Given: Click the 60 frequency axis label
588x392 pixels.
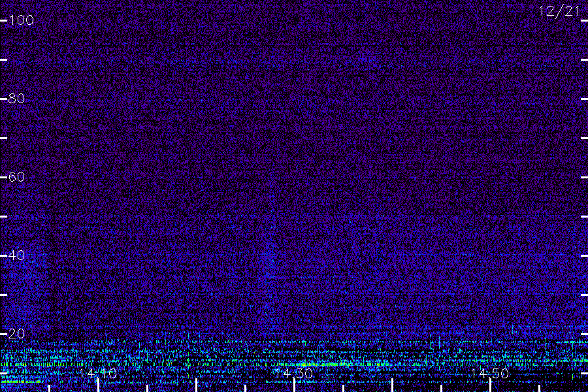Looking at the screenshot, I should pyautogui.click(x=16, y=176).
